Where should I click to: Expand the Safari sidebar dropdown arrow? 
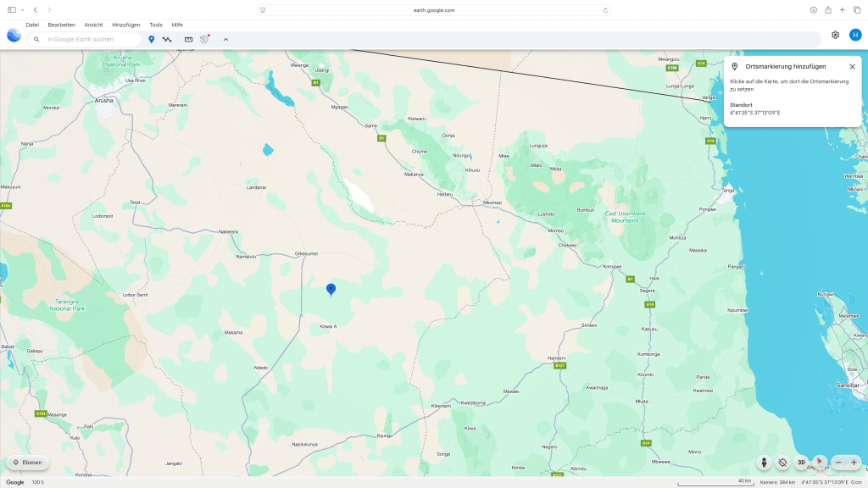22,10
